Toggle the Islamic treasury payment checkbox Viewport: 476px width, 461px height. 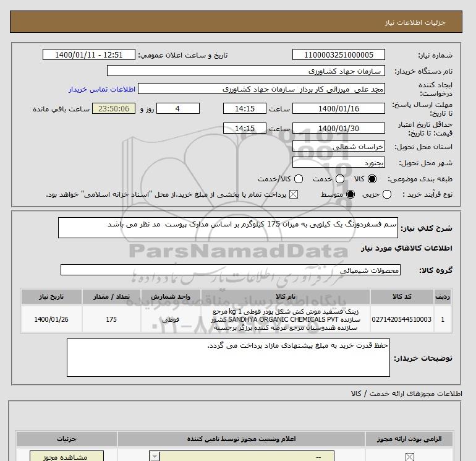click(x=294, y=194)
